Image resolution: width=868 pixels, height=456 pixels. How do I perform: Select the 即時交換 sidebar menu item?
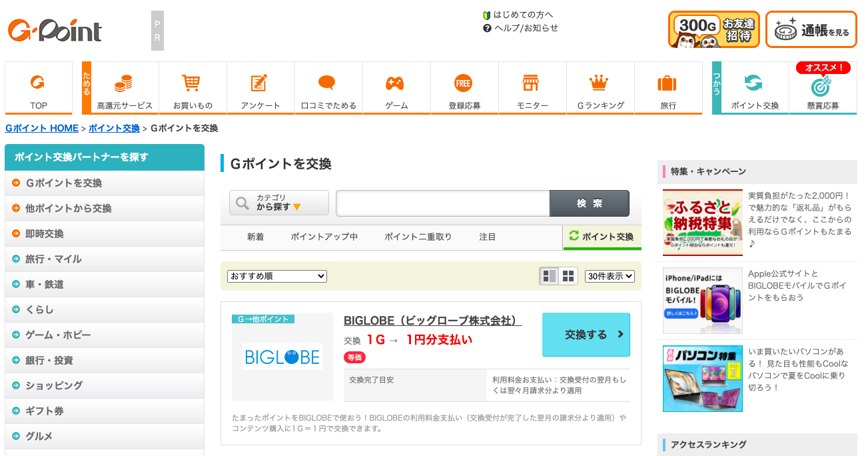coord(45,234)
